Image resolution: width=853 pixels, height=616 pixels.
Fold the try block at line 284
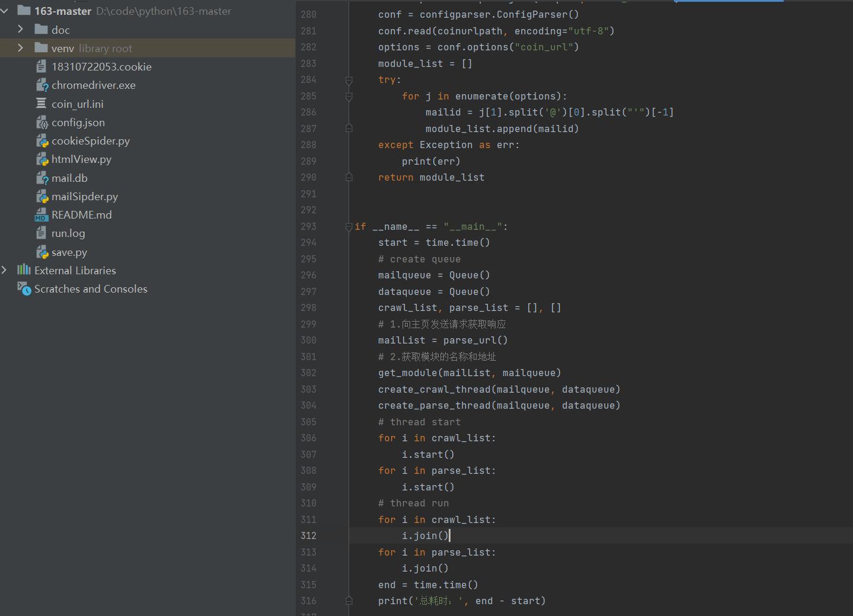(x=349, y=80)
